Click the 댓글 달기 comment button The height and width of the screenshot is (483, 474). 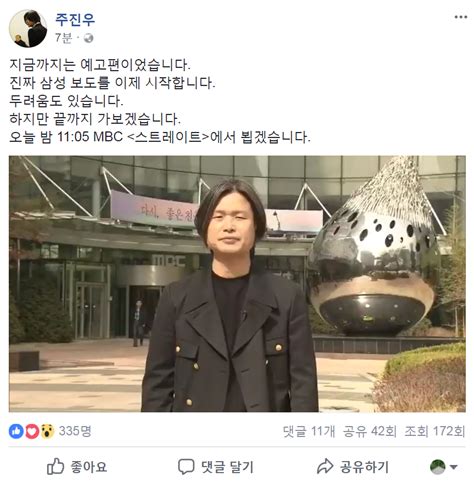click(227, 467)
